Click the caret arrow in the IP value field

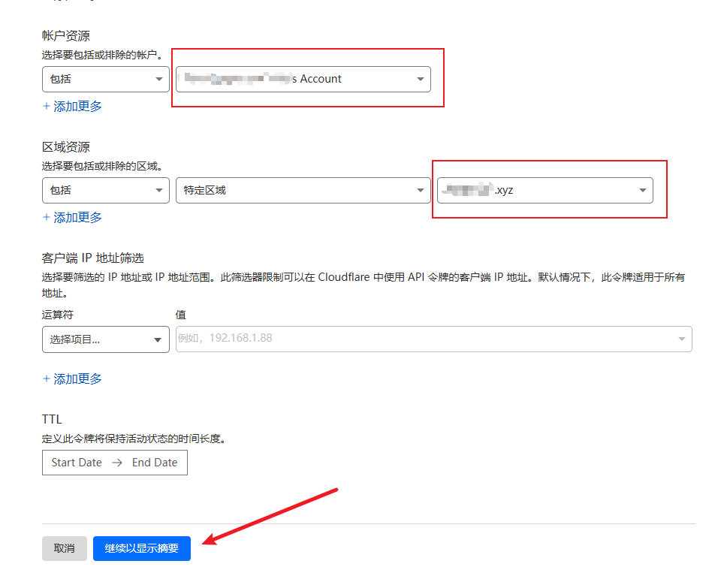681,339
